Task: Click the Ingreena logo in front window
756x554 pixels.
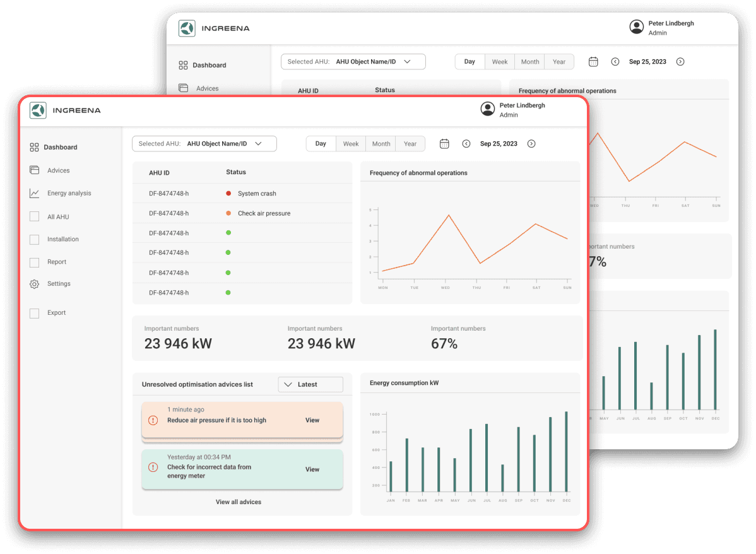Action: coord(38,110)
